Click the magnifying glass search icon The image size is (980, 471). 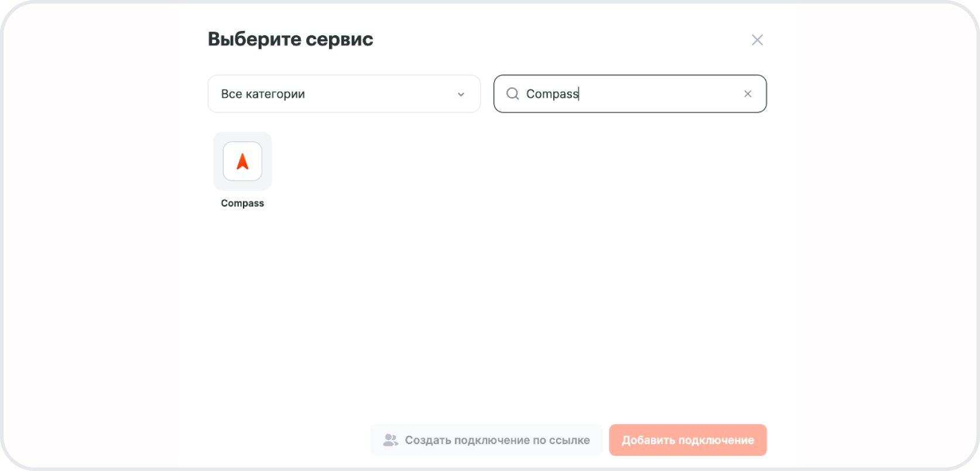tap(512, 94)
